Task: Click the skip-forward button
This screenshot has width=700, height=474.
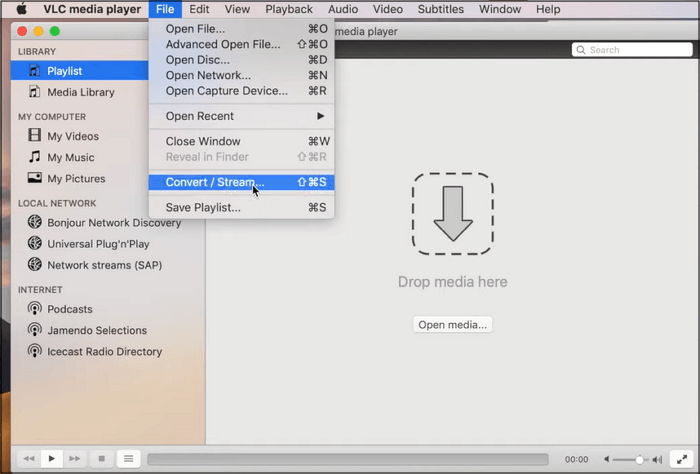Action: click(x=74, y=459)
